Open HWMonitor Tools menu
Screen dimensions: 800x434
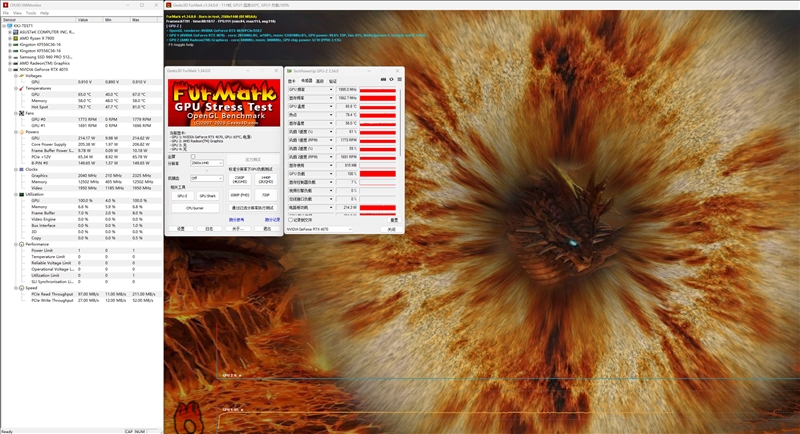pyautogui.click(x=31, y=13)
